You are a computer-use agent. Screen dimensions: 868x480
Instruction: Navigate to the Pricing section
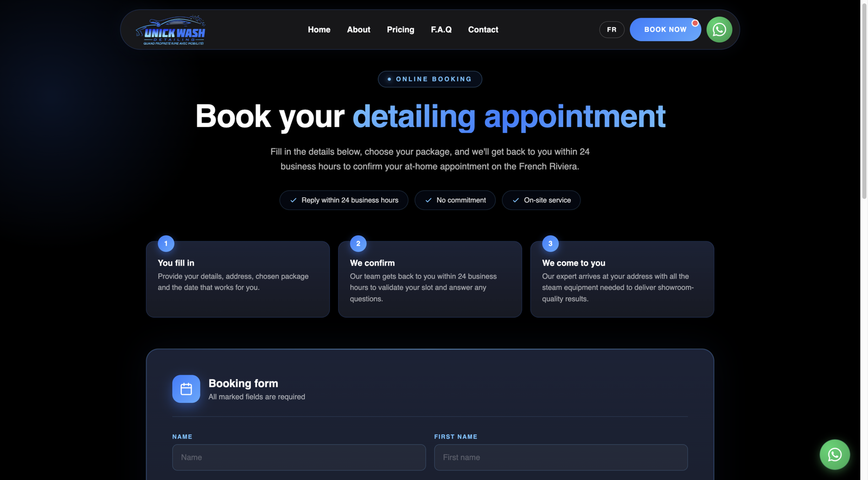coord(400,29)
